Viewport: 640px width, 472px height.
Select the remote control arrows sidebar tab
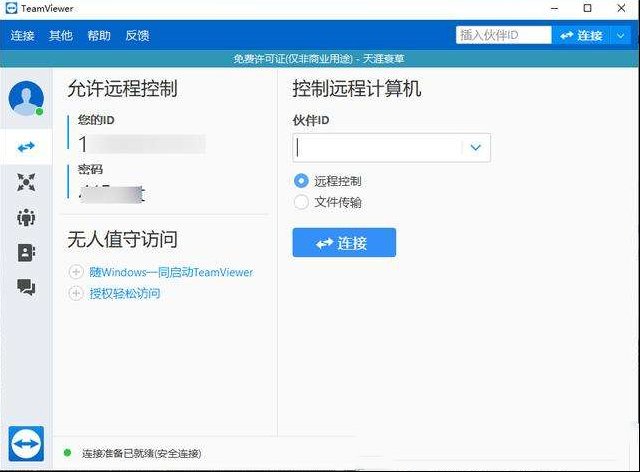tap(26, 147)
